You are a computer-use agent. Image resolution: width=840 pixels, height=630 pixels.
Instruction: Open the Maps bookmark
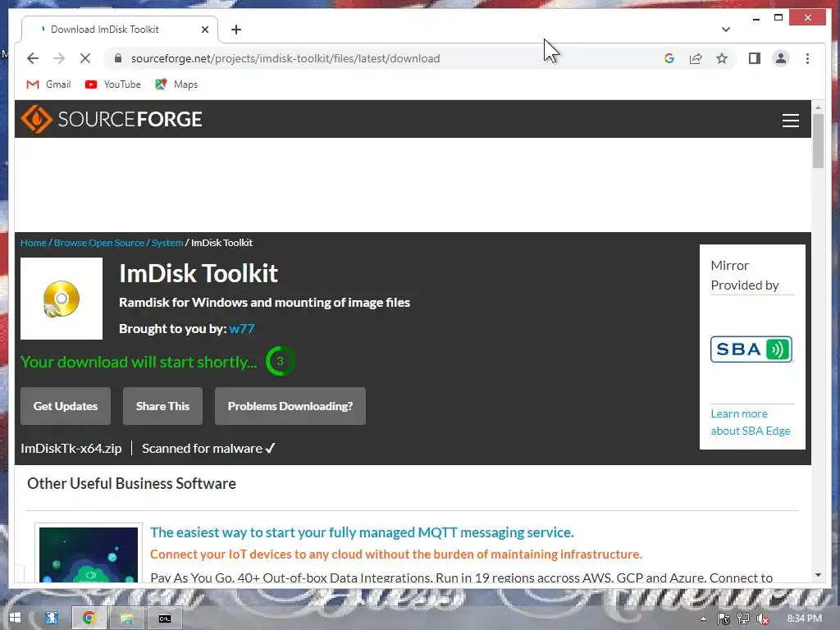click(x=176, y=84)
